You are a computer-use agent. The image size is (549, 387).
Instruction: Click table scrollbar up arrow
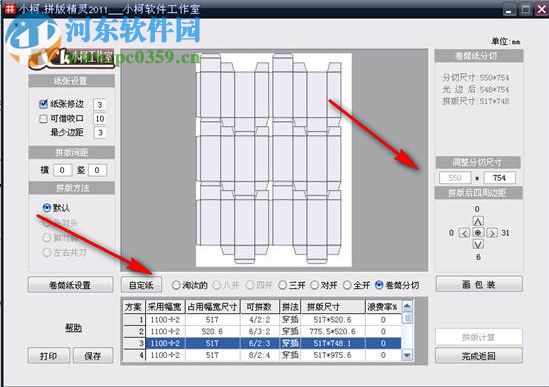click(407, 306)
